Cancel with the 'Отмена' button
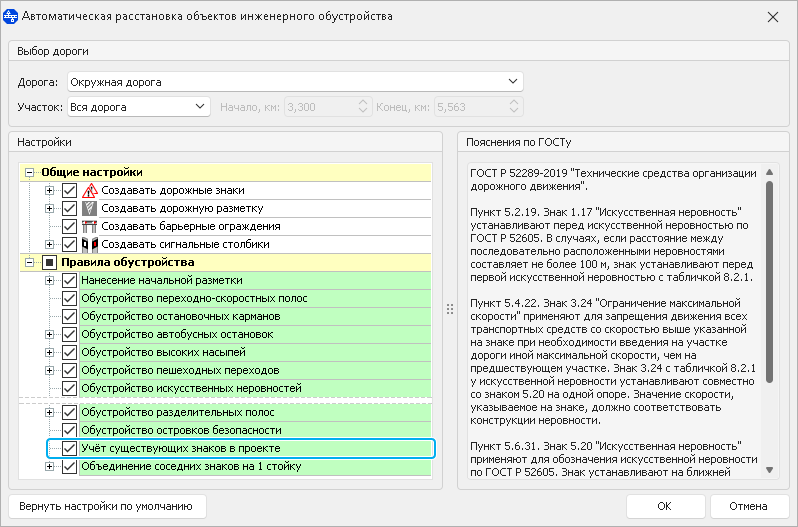This screenshot has height=527, width=798. [748, 507]
